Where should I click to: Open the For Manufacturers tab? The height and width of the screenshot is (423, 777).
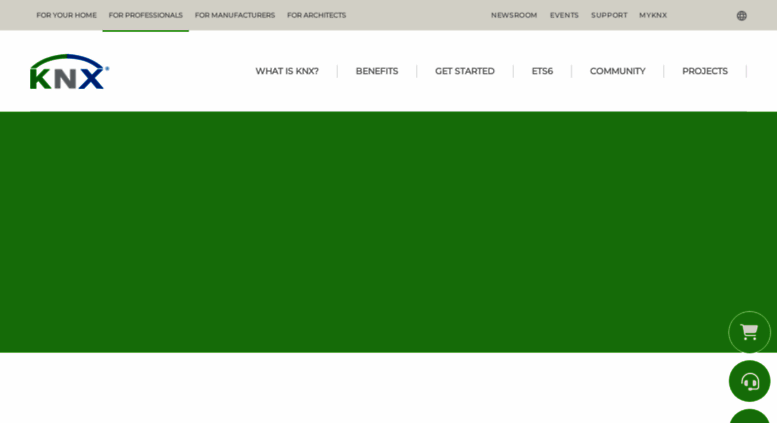click(235, 15)
